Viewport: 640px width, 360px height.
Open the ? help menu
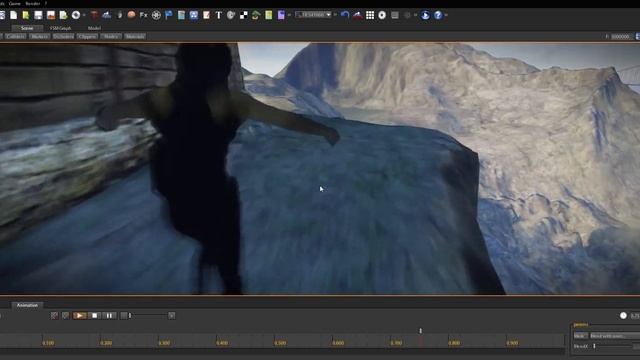46,3
